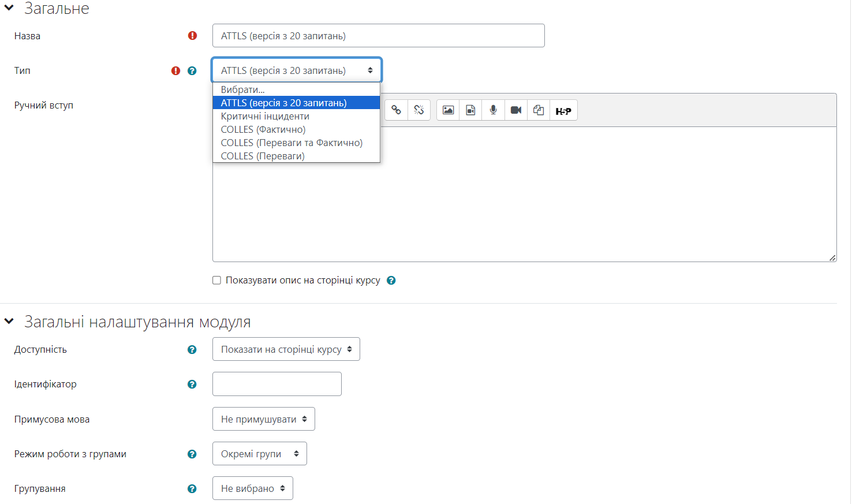This screenshot has height=504, width=852.
Task: Open the Примусова мова dropdown
Action: (264, 419)
